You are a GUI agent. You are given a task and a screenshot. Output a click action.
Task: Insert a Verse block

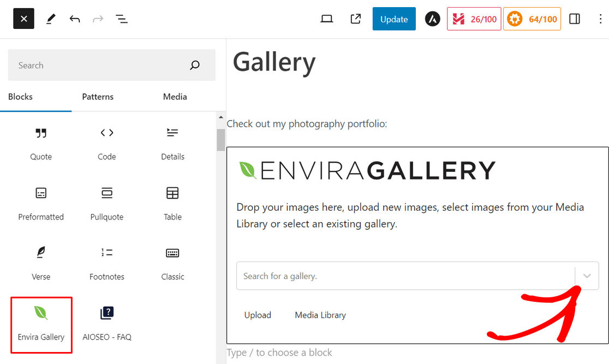41,263
